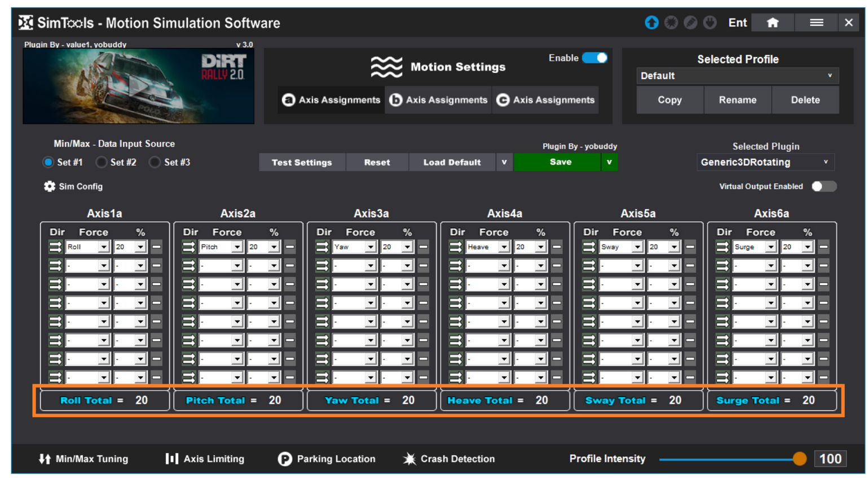The width and height of the screenshot is (868, 478).
Task: Click the green Save button
Action: [559, 163]
